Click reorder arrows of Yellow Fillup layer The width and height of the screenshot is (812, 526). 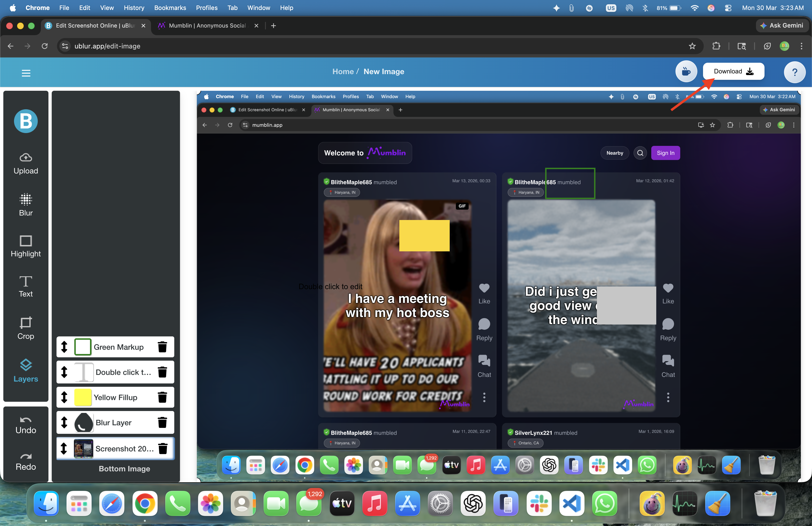click(x=64, y=397)
